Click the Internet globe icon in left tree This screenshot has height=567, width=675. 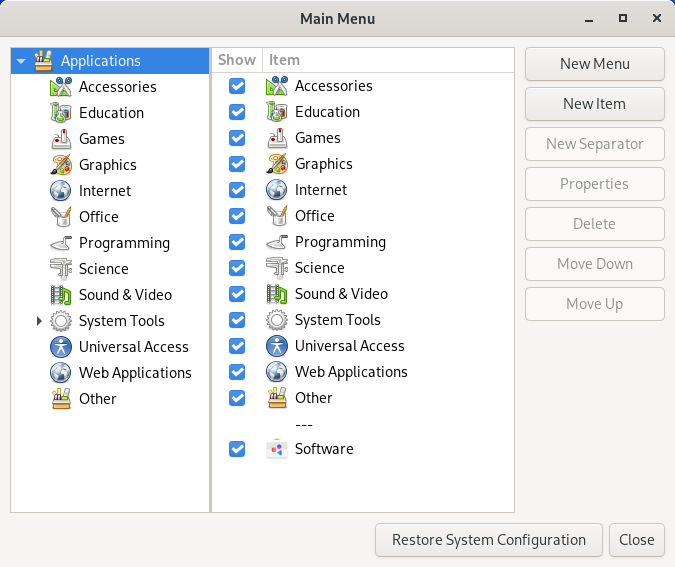(61, 191)
